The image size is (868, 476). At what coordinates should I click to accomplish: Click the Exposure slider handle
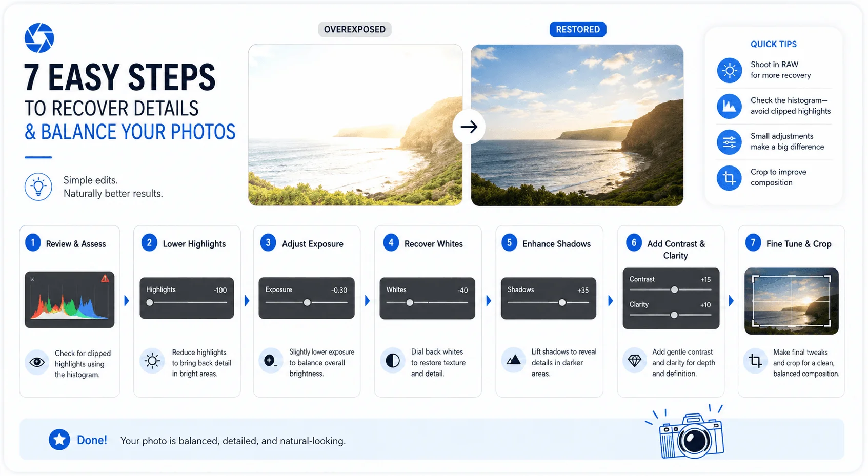[x=307, y=302]
